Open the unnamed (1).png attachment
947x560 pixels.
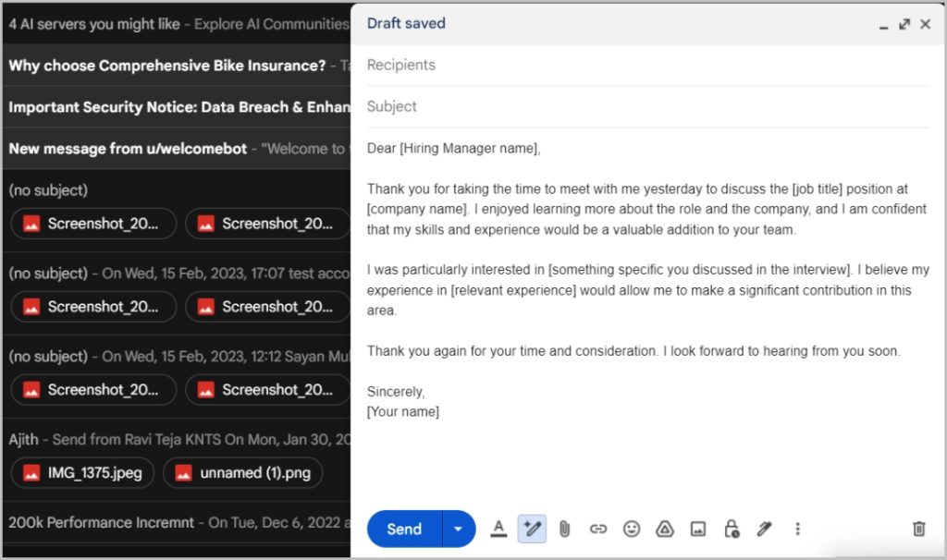pyautogui.click(x=243, y=473)
